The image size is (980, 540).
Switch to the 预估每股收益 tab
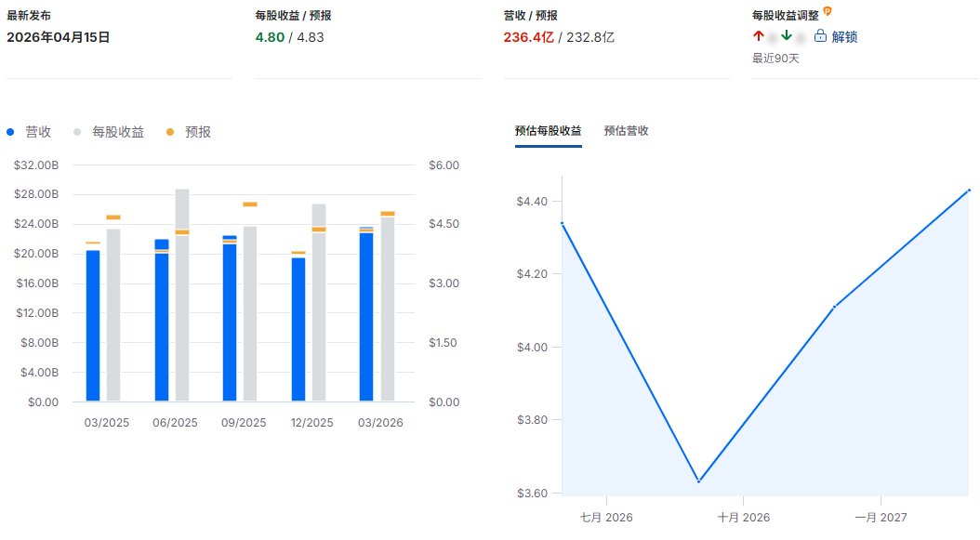(x=549, y=131)
